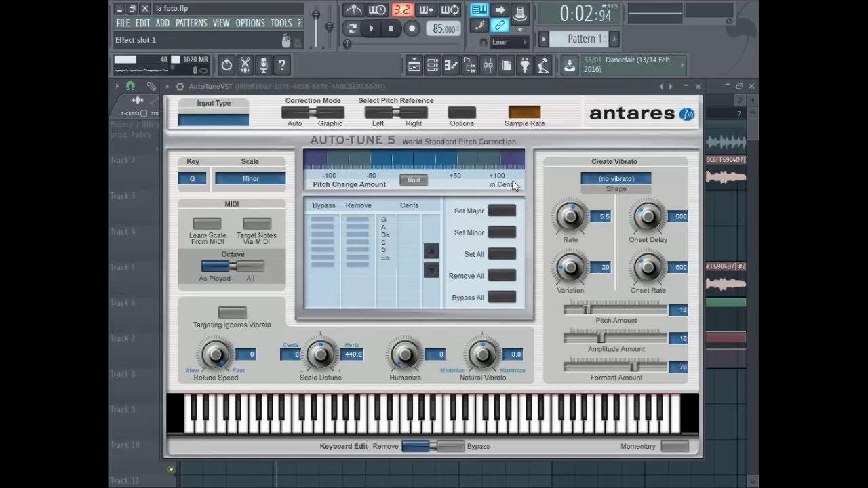Screen dimensions: 868x488
Task: Open the mixer icon
Action: click(x=488, y=65)
